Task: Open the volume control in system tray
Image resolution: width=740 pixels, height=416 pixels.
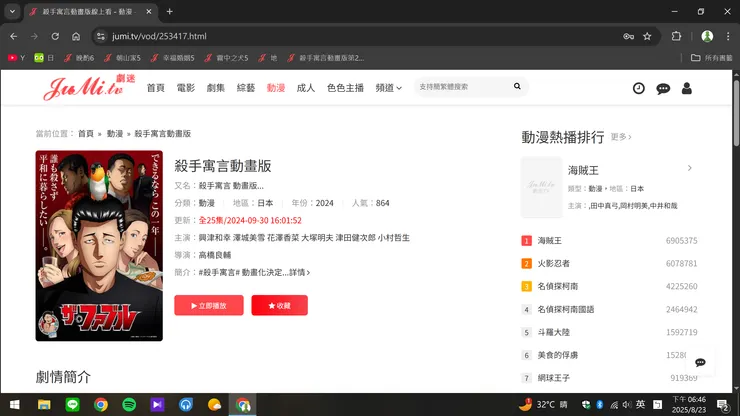Action: pyautogui.click(x=627, y=405)
